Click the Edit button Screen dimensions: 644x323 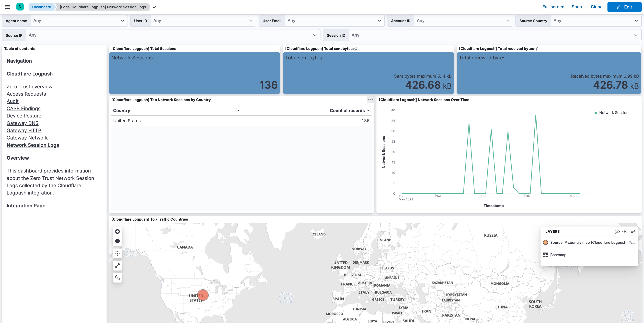pyautogui.click(x=624, y=7)
